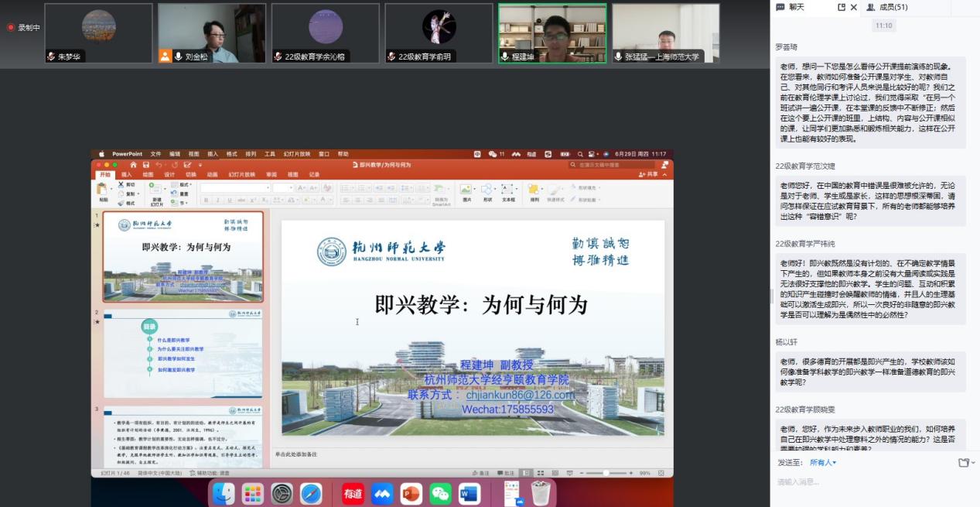This screenshot has width=980, height=507.
Task: Select slide 2 thumbnail (目录)
Action: click(183, 354)
